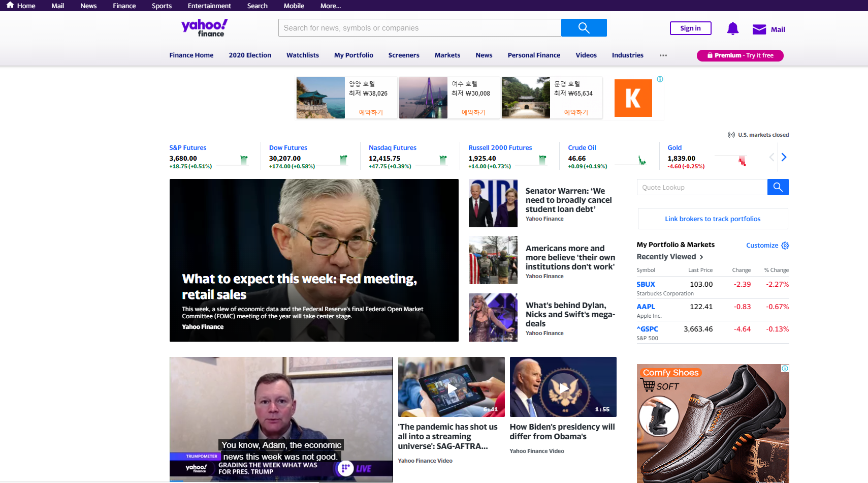Click the Taylor Swift article thumbnail
Viewport: 868px width, 483px height.
click(x=493, y=317)
